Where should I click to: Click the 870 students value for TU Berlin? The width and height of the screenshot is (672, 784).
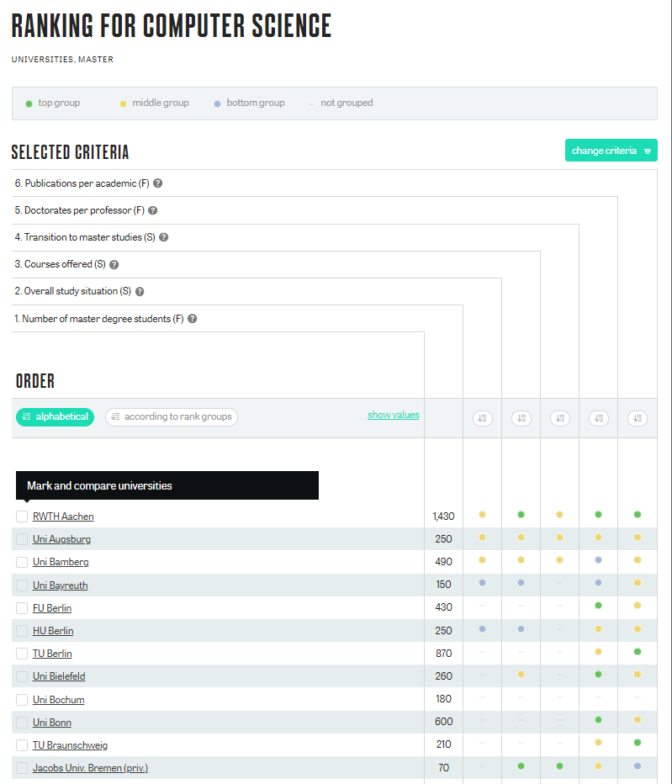click(x=443, y=654)
